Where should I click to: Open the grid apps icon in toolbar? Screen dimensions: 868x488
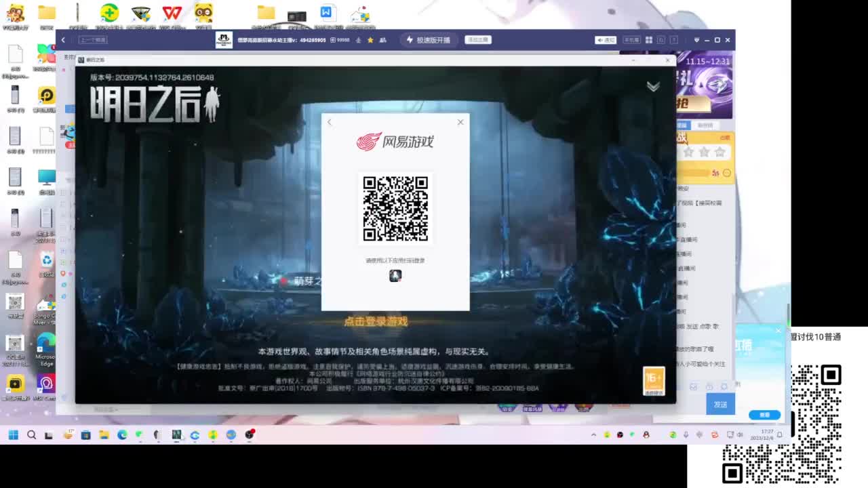[x=649, y=40]
